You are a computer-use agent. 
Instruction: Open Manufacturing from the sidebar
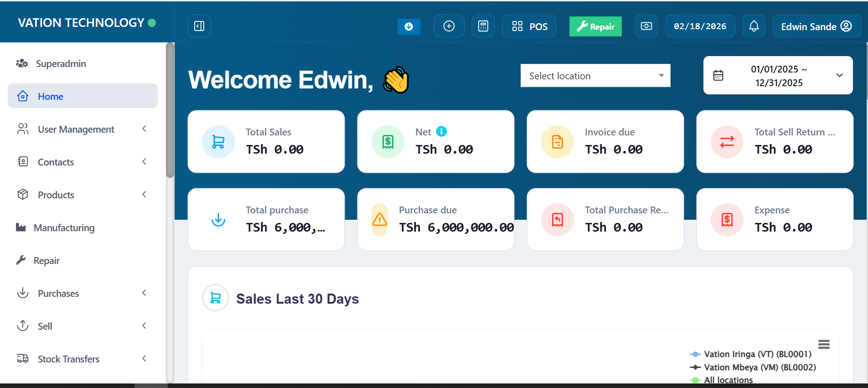(x=64, y=228)
